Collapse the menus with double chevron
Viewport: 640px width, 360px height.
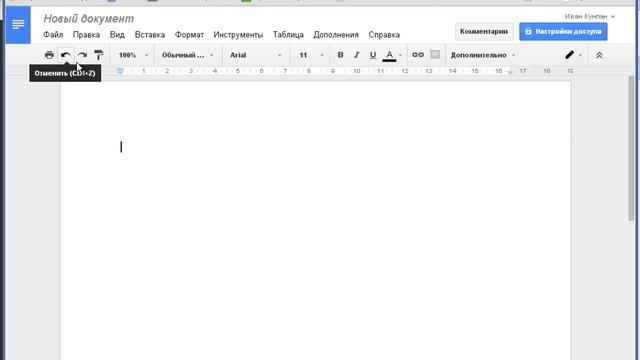(x=599, y=55)
